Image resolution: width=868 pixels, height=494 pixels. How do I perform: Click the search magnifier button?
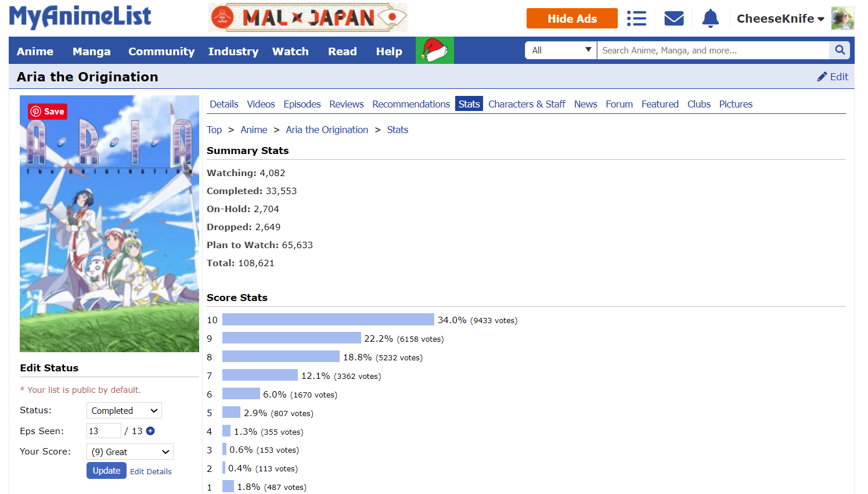840,51
